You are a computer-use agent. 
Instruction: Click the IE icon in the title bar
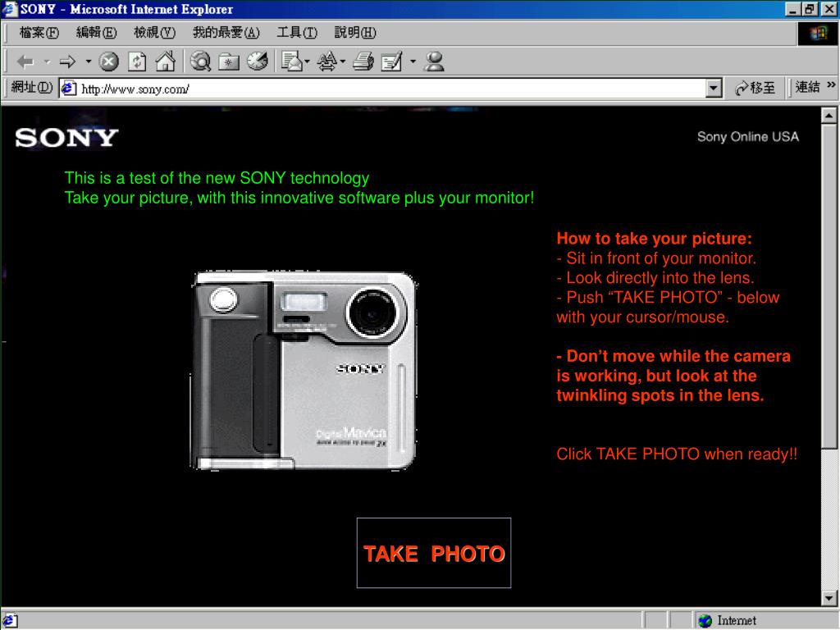(x=10, y=9)
